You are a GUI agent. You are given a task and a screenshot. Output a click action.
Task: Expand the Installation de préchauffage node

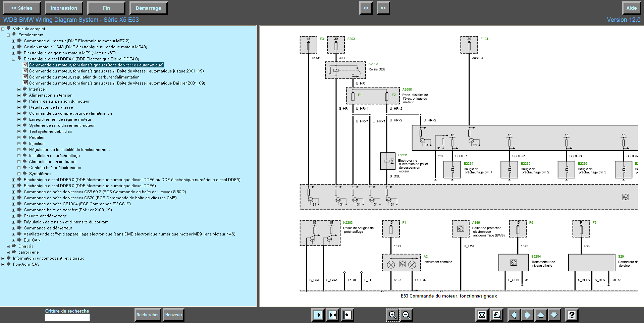[19, 156]
